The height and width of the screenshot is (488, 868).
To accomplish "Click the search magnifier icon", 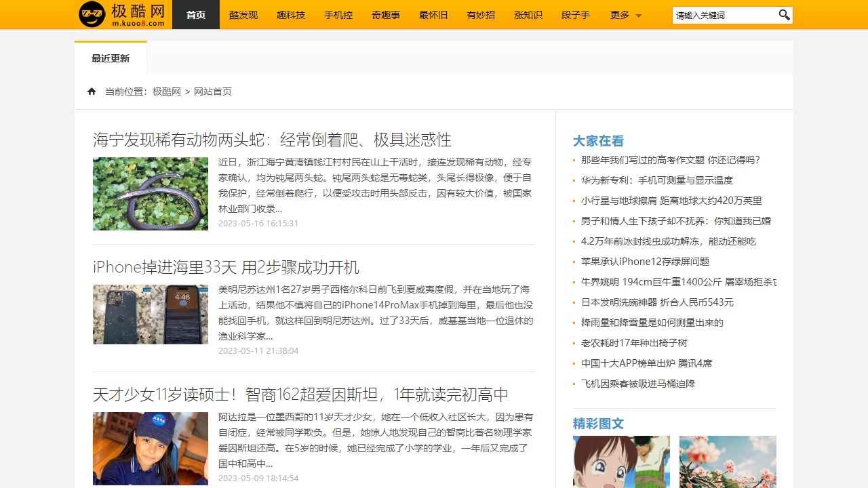I will click(x=784, y=14).
